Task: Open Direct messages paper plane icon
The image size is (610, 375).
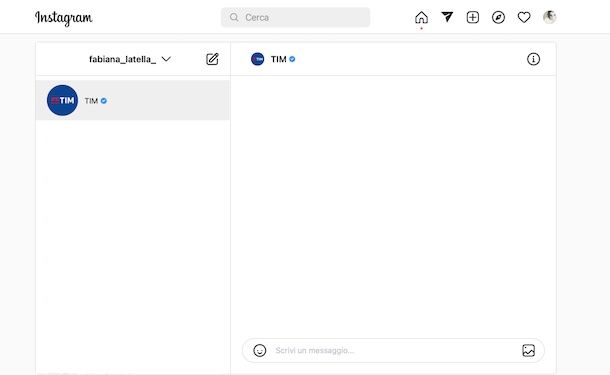Action: (x=447, y=17)
